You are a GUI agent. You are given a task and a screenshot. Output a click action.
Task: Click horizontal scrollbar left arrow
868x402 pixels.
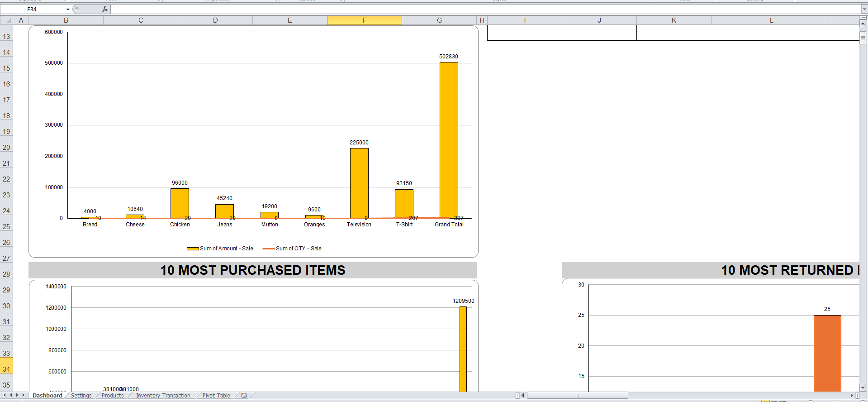pos(523,395)
